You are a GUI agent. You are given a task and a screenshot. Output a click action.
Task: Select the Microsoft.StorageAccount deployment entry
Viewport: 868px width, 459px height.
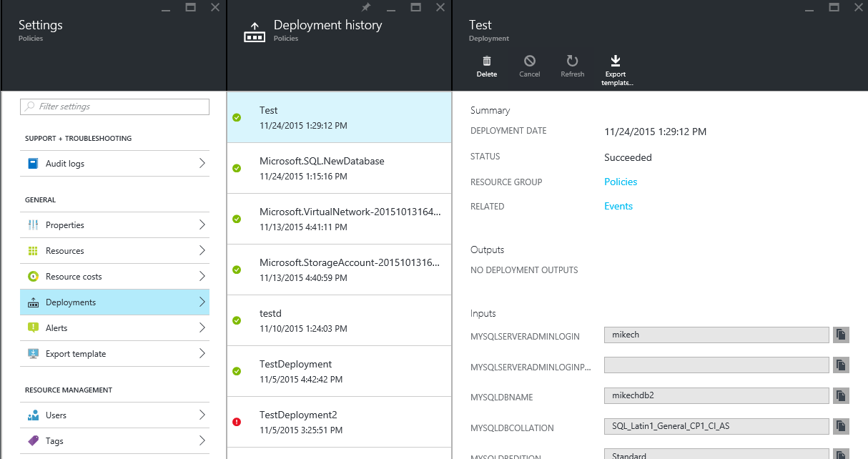coord(340,270)
